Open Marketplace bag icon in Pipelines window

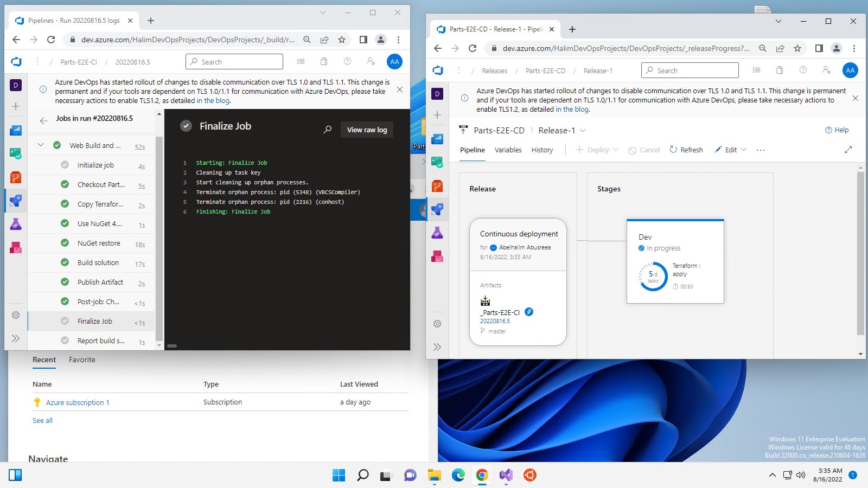[324, 61]
